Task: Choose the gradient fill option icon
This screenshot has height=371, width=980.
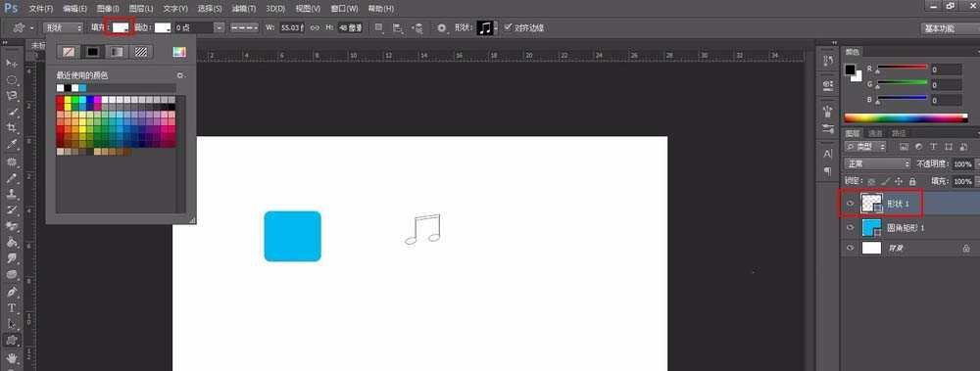Action: [117, 52]
